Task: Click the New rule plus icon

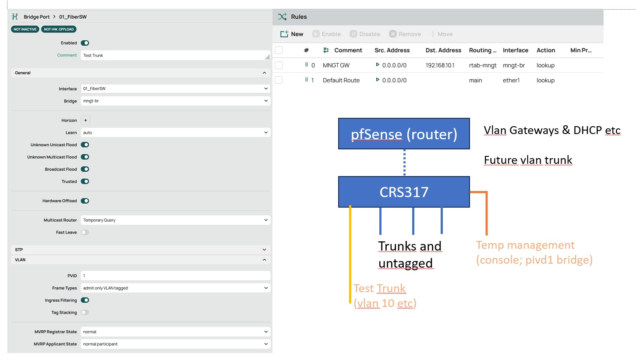Action: coord(284,34)
